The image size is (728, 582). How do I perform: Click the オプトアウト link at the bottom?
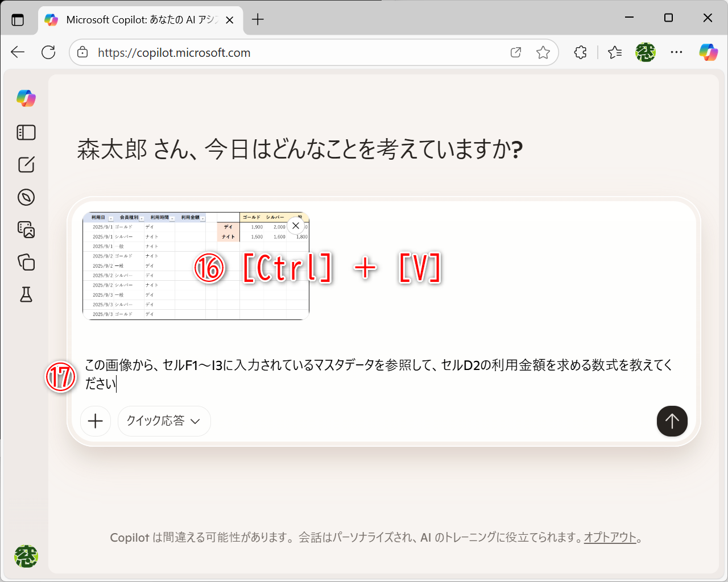pyautogui.click(x=610, y=537)
